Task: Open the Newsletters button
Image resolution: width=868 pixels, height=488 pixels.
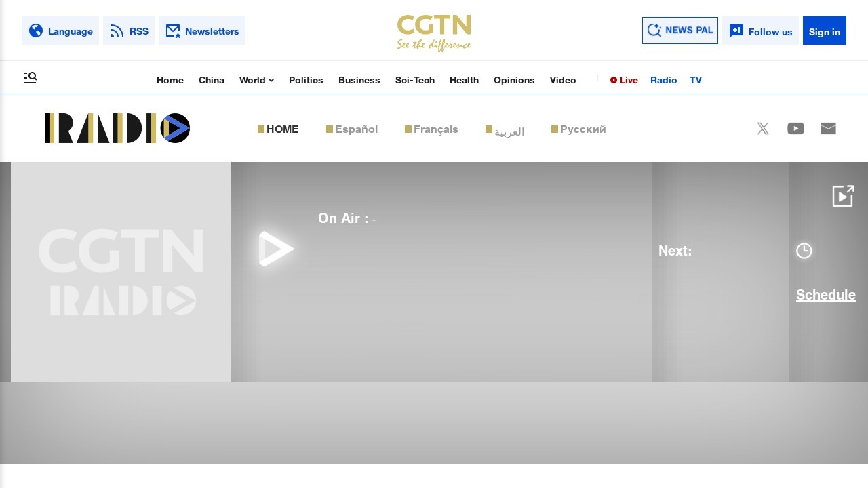Action: 202,30
